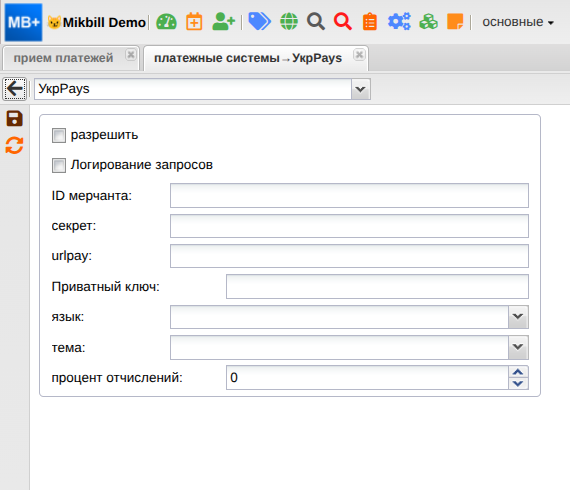Focus the "секрет" input field
The image size is (570, 490).
(x=349, y=226)
